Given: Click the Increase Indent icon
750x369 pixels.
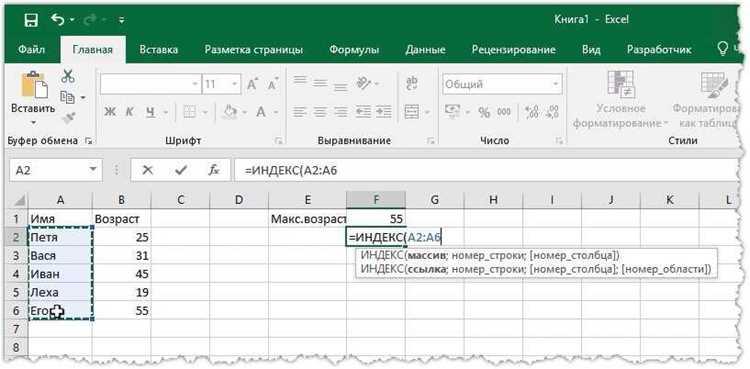Looking at the screenshot, I should pyautogui.click(x=385, y=112).
